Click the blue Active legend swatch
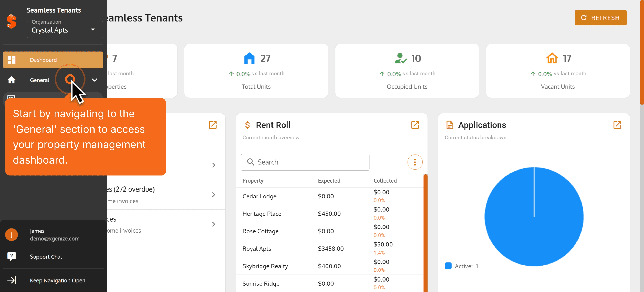This screenshot has width=644, height=292. pos(448,266)
